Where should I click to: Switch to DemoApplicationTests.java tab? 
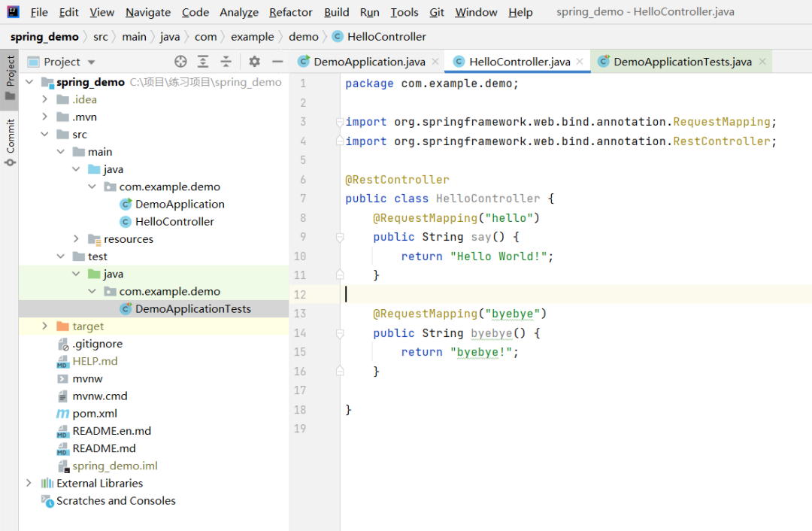coord(681,62)
